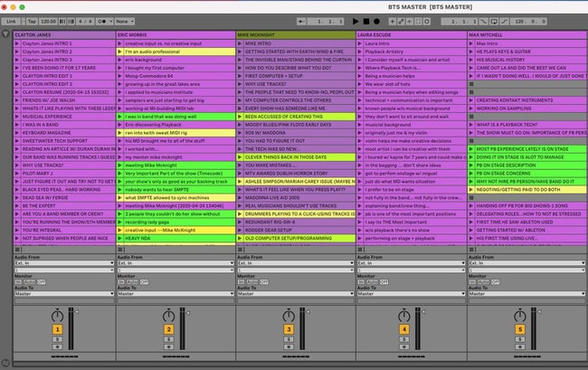
Task: Click the Stop transport button
Action: tap(366, 22)
